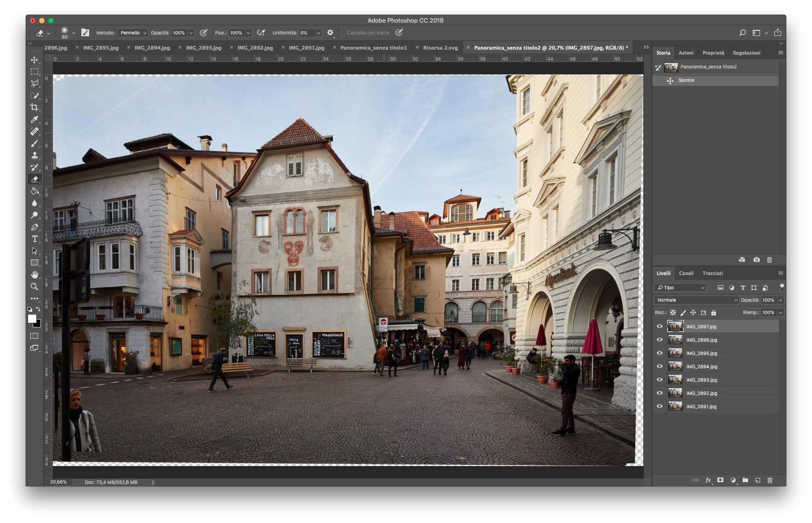Open the Azioni panel tab
Viewport: 812px width, 523px height.
(686, 53)
